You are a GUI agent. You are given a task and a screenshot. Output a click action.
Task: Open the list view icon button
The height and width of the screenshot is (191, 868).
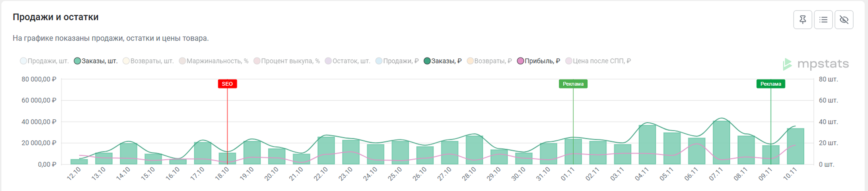[x=823, y=20]
